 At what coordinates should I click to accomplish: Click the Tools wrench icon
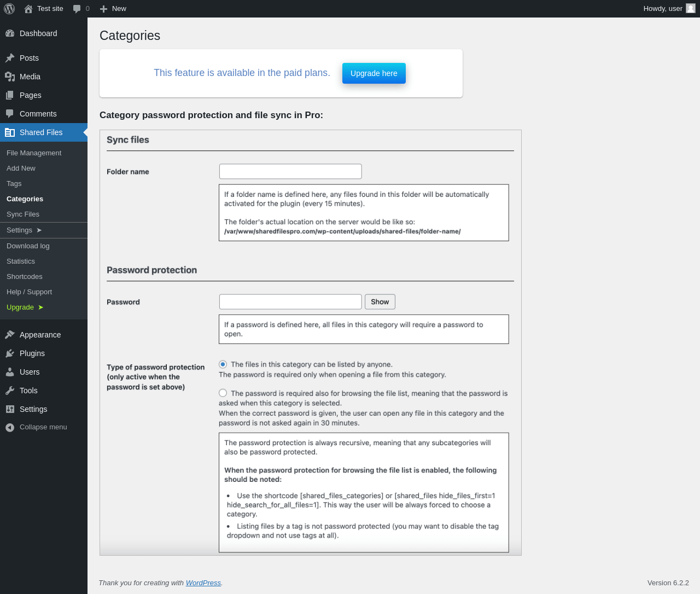pos(10,391)
